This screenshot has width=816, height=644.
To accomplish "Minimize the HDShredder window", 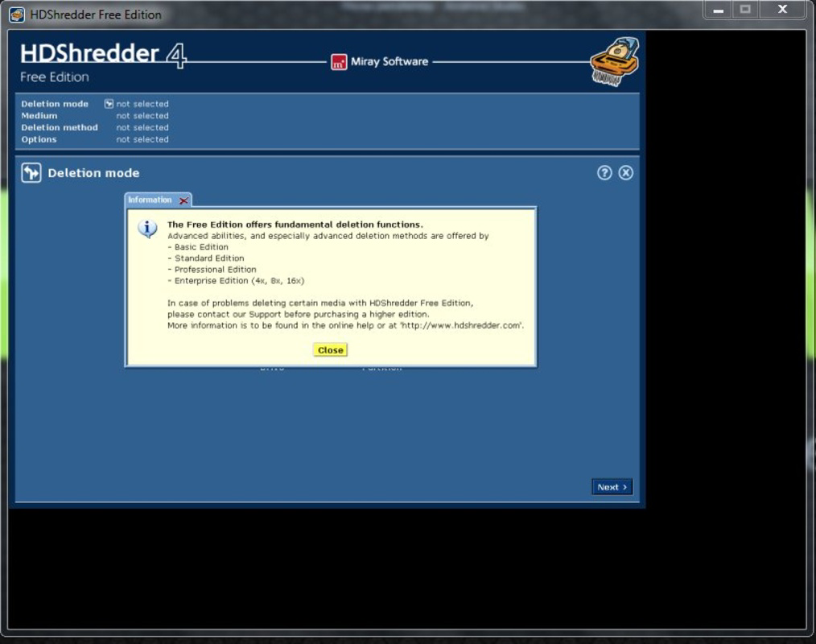I will (x=718, y=10).
